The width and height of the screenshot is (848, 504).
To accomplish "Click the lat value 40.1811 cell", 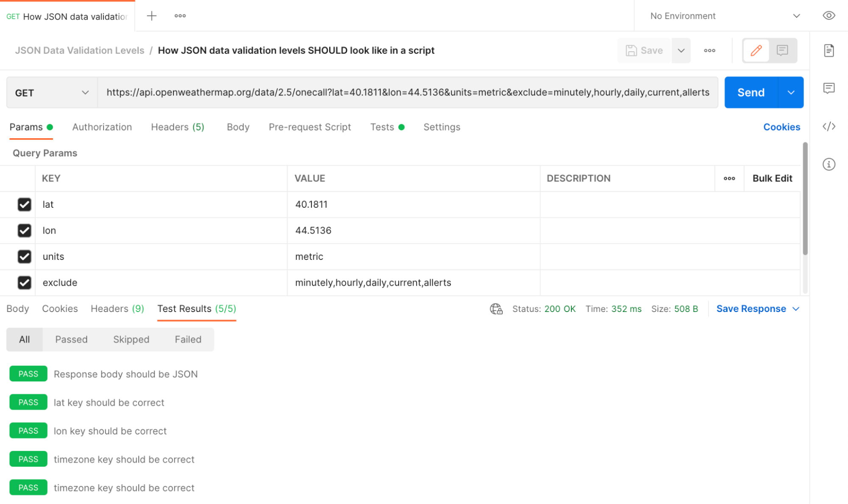I will tap(414, 204).
